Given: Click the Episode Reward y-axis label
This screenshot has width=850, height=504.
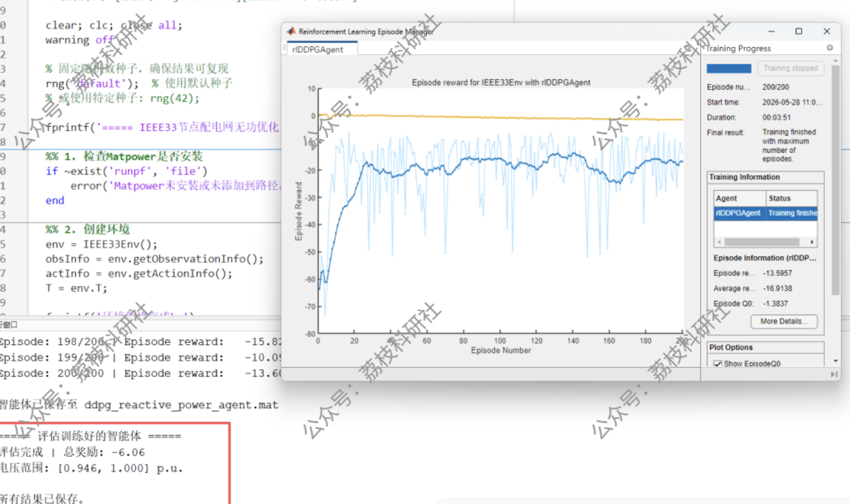Looking at the screenshot, I should click(299, 211).
